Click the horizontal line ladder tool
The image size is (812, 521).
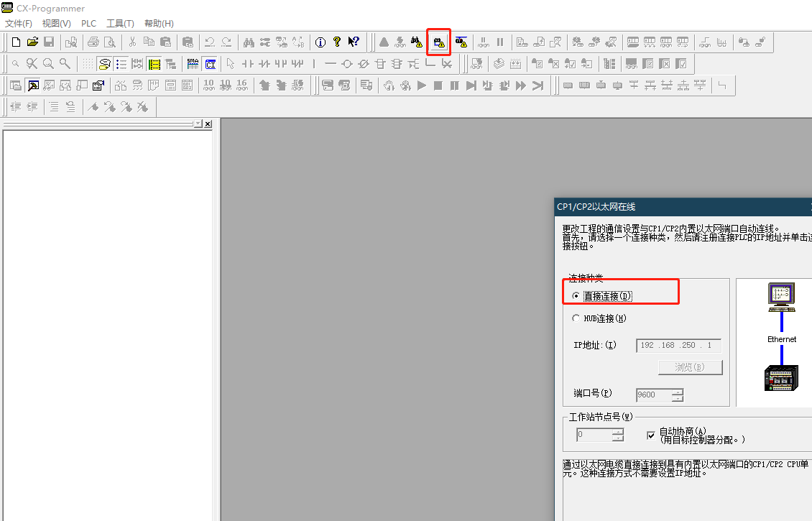[x=331, y=64]
